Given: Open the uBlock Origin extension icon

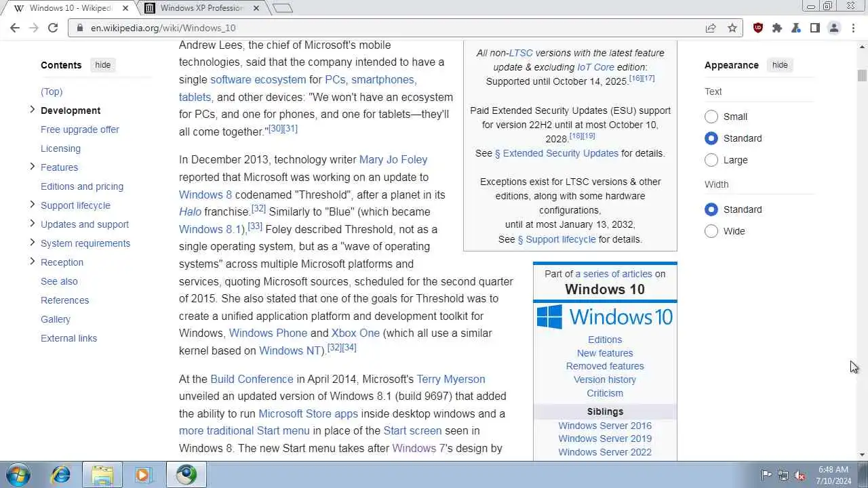Looking at the screenshot, I should (x=758, y=28).
